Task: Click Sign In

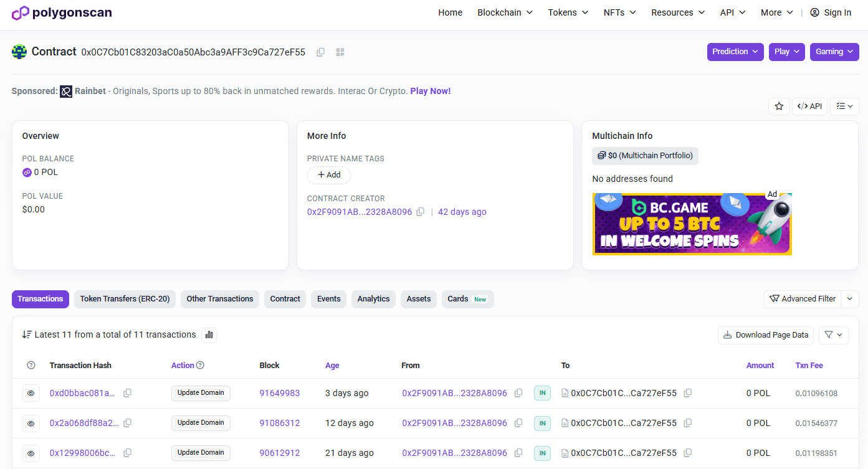Action: click(831, 12)
